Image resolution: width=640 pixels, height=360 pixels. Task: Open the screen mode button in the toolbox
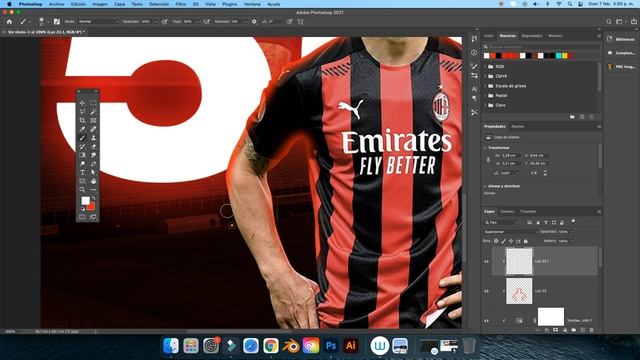pos(93,217)
